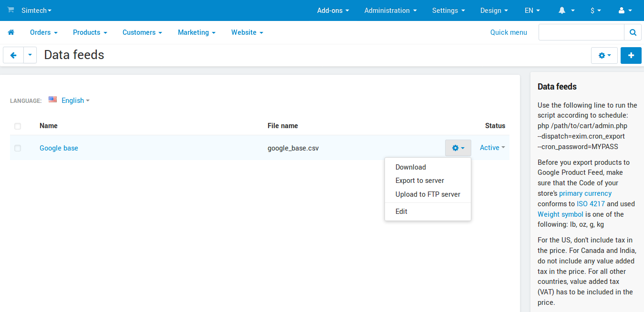Open the Simtech store dropdown
The height and width of the screenshot is (312, 644).
(x=36, y=10)
